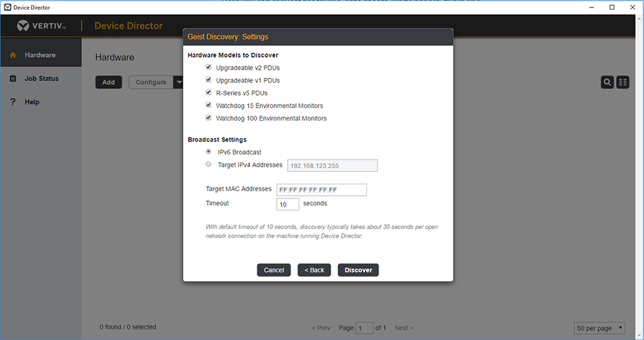This screenshot has width=644, height=340.
Task: Toggle the R-Series v5 PDUs checkbox
Action: [x=209, y=92]
